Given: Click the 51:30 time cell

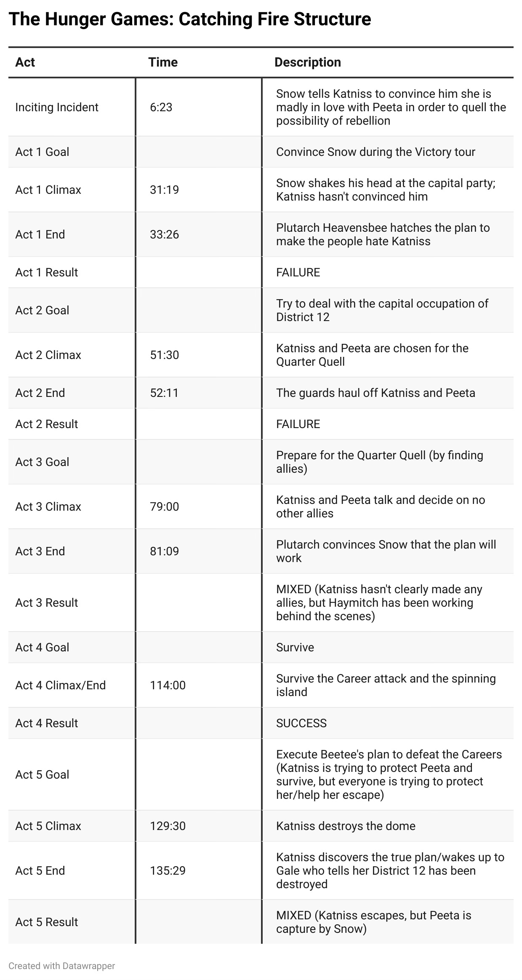Looking at the screenshot, I should pyautogui.click(x=164, y=355).
